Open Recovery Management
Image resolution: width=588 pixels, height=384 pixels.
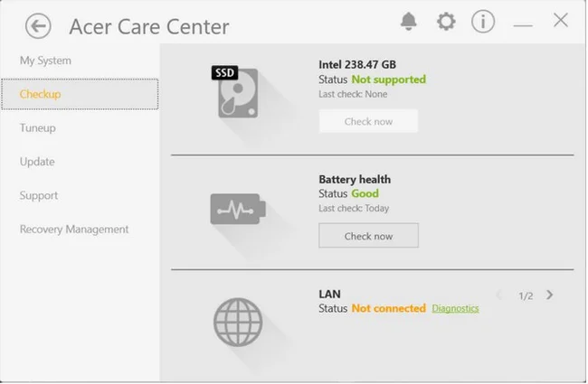tap(74, 229)
